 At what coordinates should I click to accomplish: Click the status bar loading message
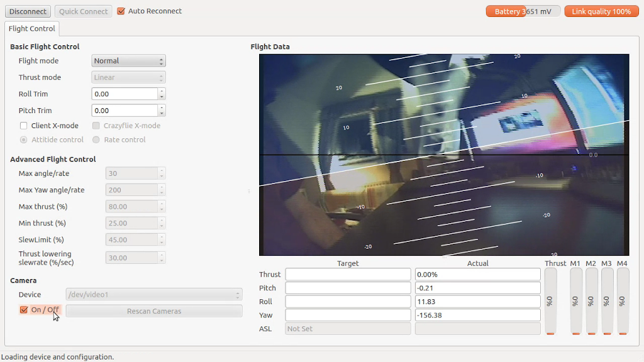57,357
